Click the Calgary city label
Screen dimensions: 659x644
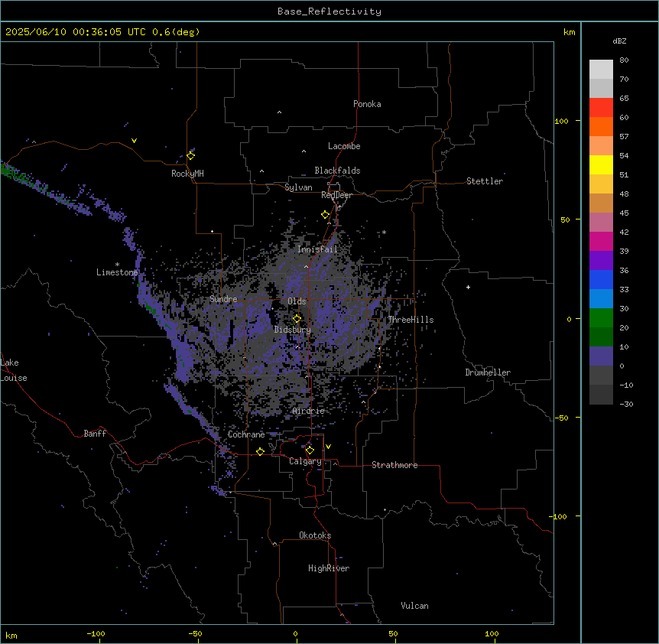point(305,461)
